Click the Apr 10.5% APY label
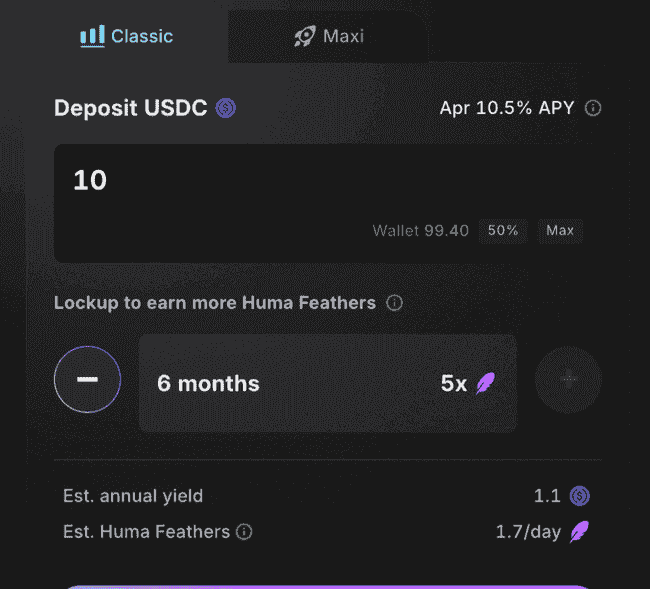Viewport: 650px width, 589px height. [x=507, y=108]
